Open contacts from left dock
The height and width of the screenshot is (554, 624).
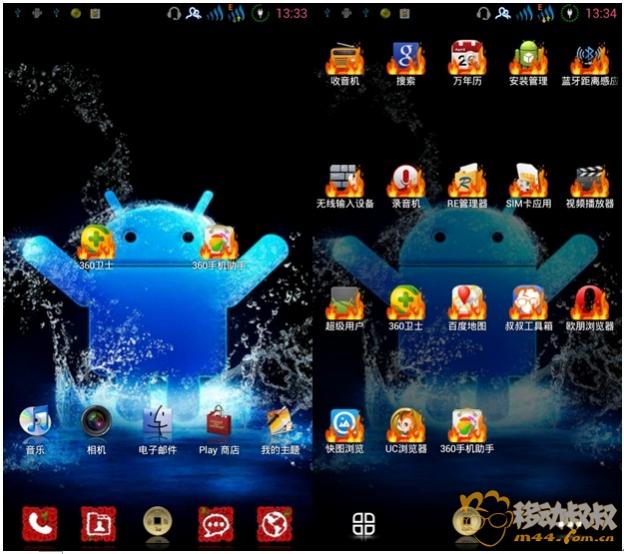98,524
